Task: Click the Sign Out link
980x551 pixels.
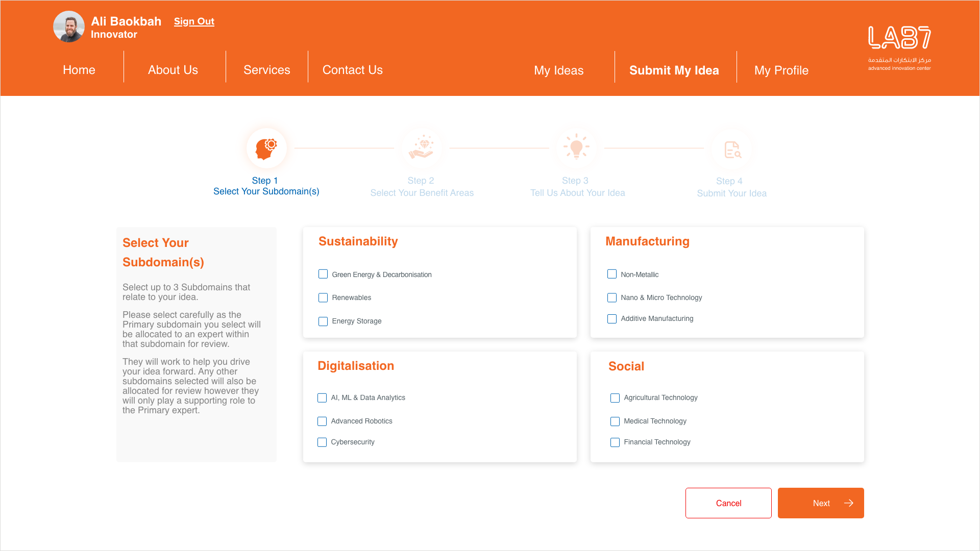Action: [194, 21]
